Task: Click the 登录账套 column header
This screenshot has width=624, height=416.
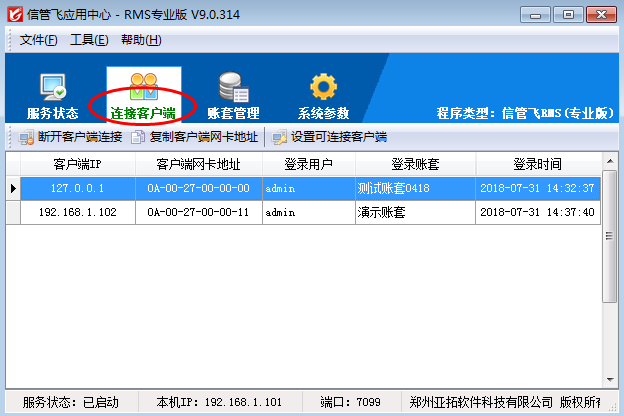Action: 415,164
